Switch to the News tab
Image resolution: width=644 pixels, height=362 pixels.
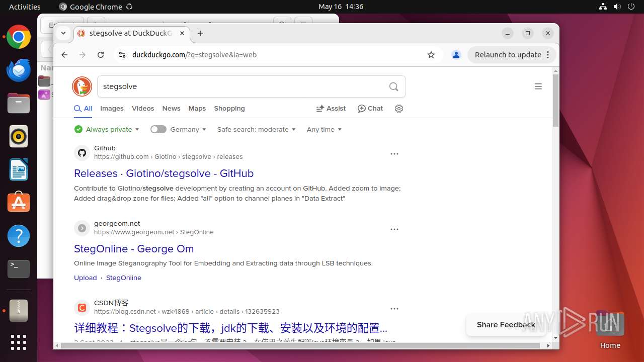[171, 109]
